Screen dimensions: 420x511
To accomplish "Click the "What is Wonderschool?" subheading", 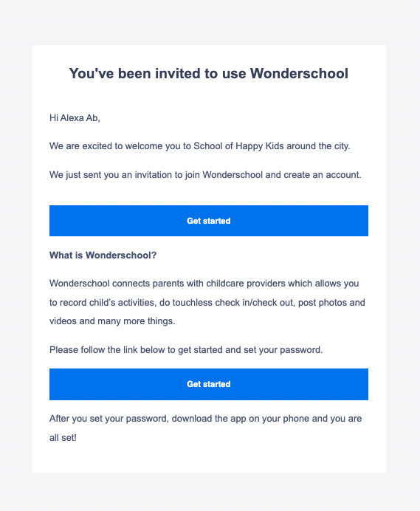I will 103,255.
